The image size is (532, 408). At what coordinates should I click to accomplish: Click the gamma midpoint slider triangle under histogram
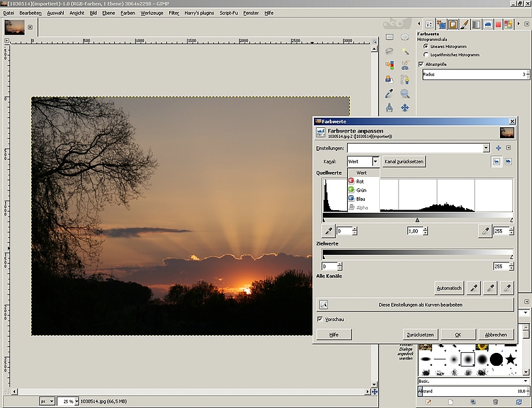coord(417,220)
